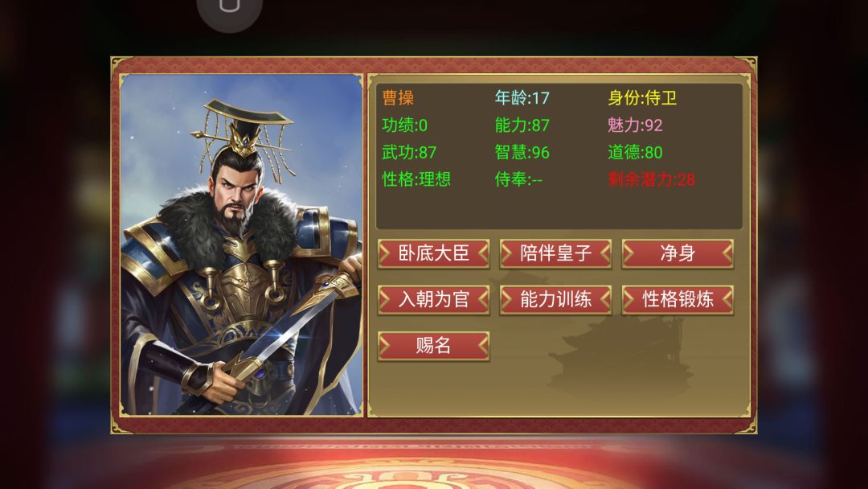This screenshot has width=868, height=489.
Task: Tap the 净身 button
Action: coord(678,253)
